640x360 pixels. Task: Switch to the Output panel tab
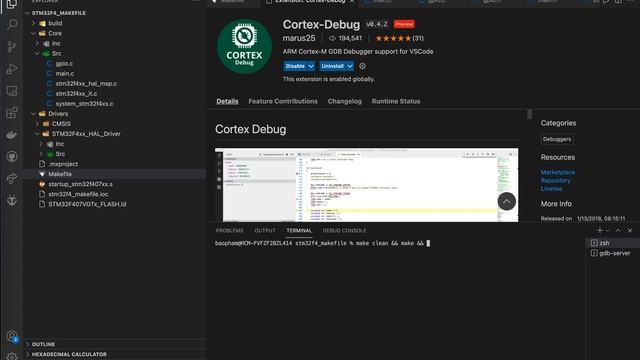[x=264, y=231]
